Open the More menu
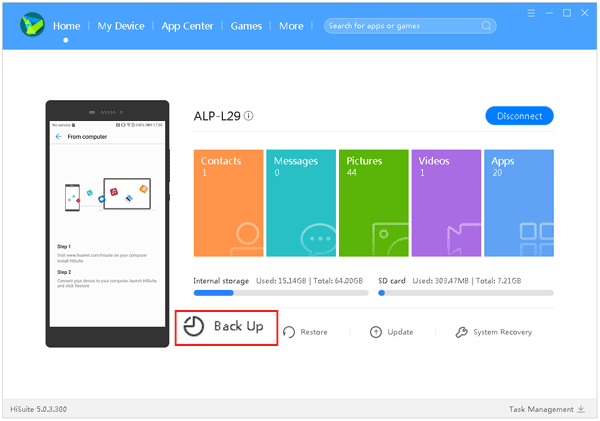Viewport: 600px width, 421px height. [x=291, y=26]
